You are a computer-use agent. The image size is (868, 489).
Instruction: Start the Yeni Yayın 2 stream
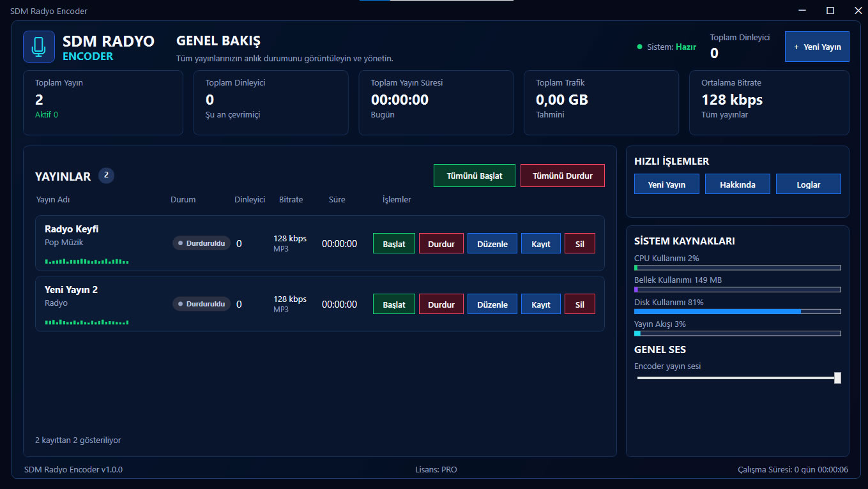coord(394,304)
